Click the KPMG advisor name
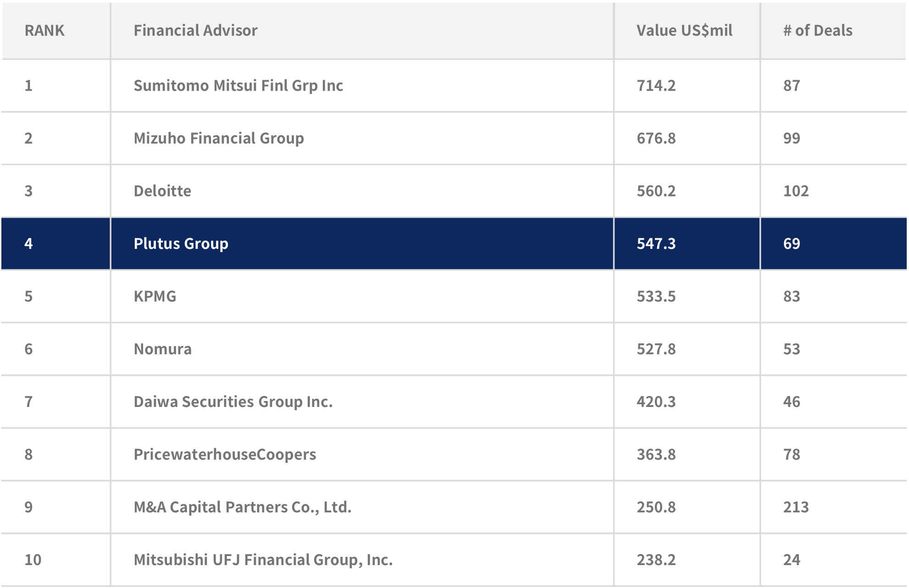Viewport: 909px width, 588px height. click(x=155, y=297)
